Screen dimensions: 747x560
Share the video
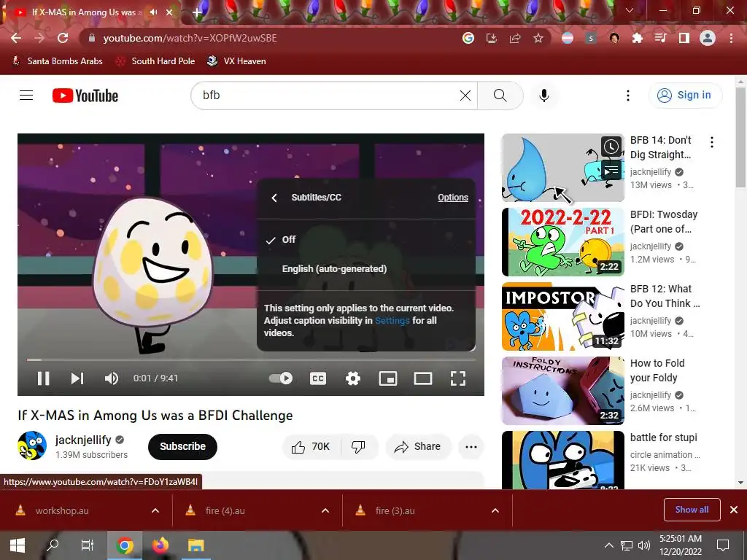point(418,447)
